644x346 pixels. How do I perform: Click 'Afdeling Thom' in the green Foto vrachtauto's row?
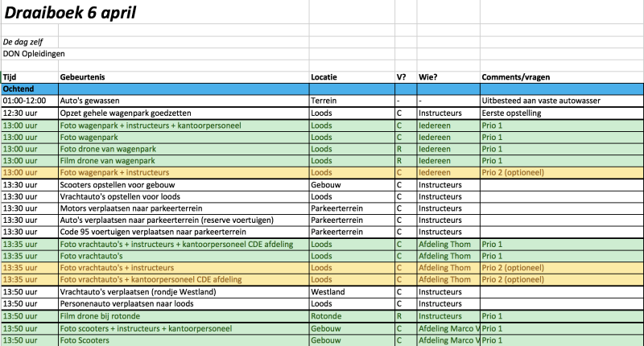tap(448, 256)
